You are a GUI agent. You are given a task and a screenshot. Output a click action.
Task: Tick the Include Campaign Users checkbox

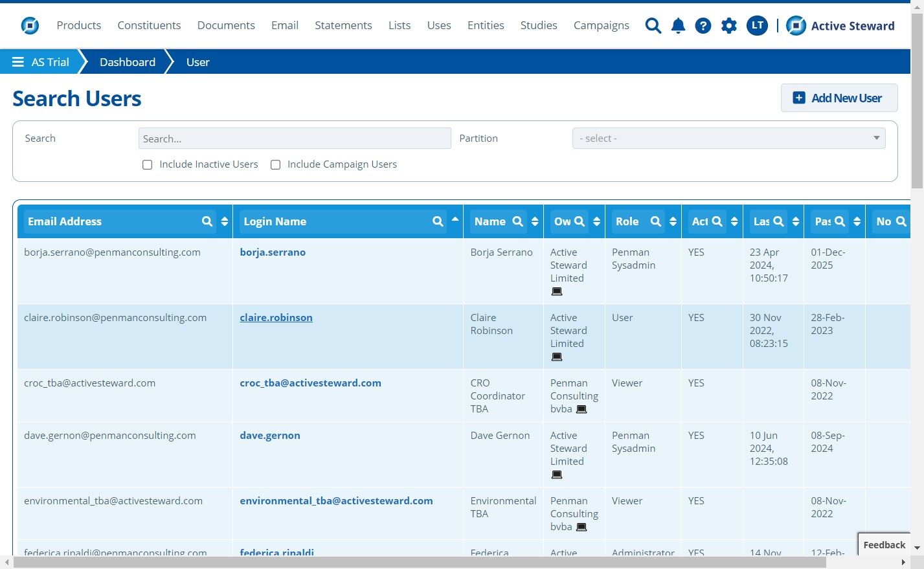(x=276, y=165)
